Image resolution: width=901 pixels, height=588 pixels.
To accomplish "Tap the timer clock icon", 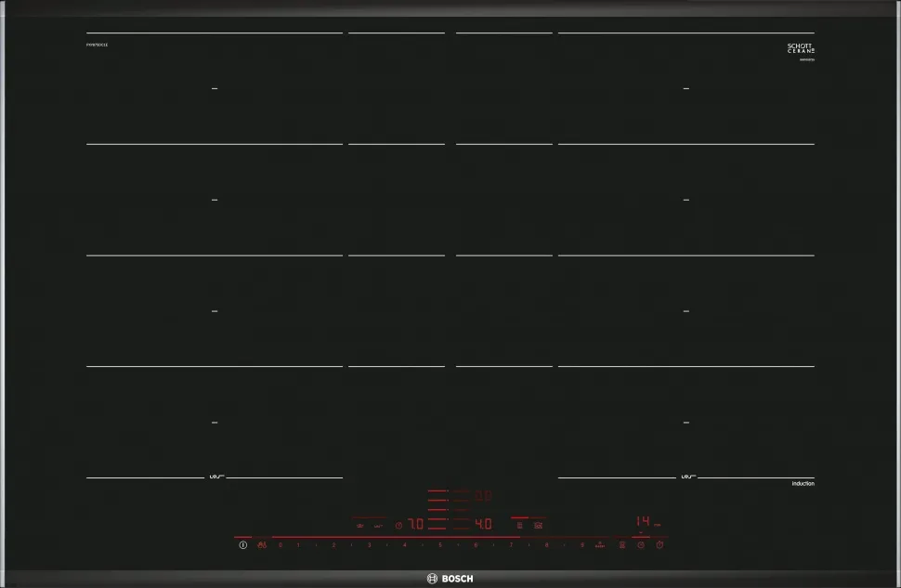I will click(640, 545).
